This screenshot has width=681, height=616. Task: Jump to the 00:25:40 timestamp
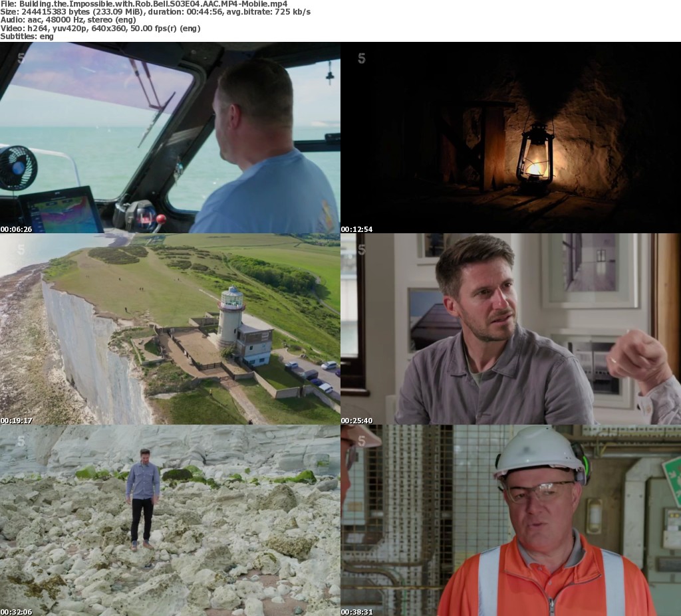[x=356, y=421]
